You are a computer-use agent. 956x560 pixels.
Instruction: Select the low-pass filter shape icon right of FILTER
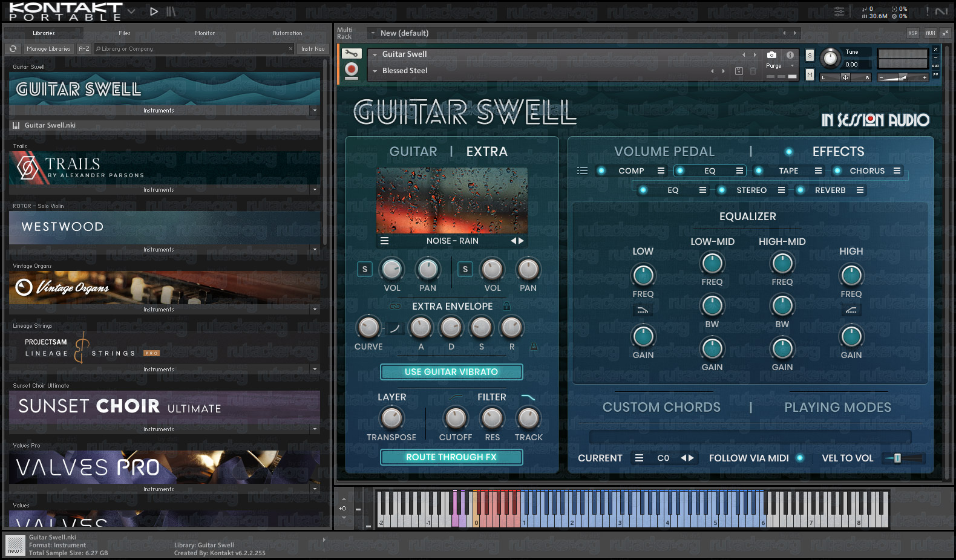pyautogui.click(x=528, y=397)
